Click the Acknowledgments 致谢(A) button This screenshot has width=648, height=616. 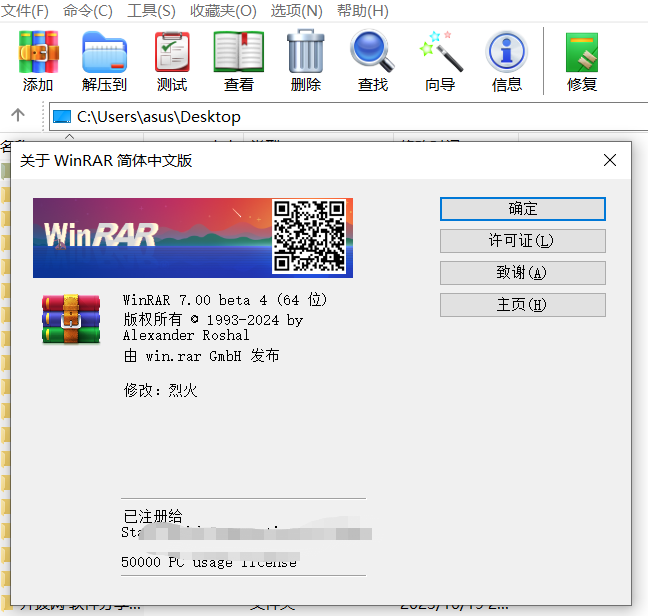click(x=523, y=273)
